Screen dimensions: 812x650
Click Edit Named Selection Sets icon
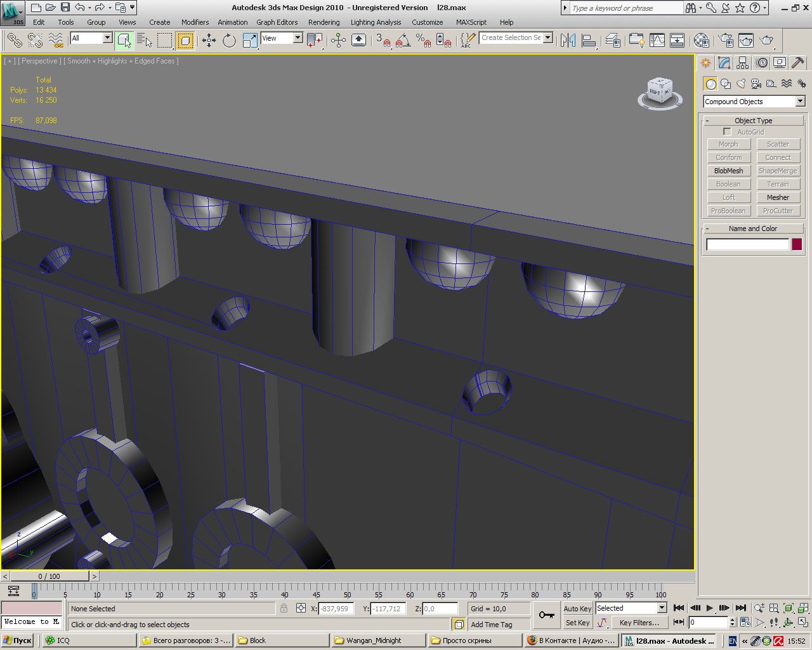pos(468,41)
